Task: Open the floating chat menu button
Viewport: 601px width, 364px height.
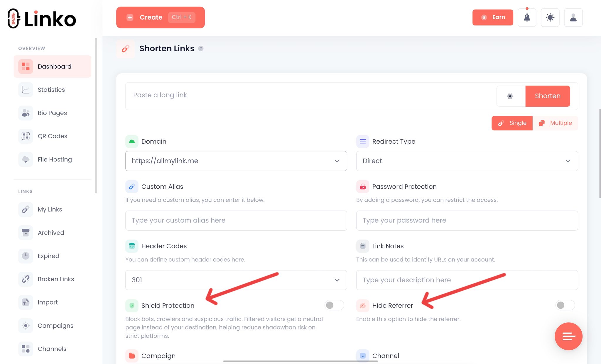Action: (568, 336)
